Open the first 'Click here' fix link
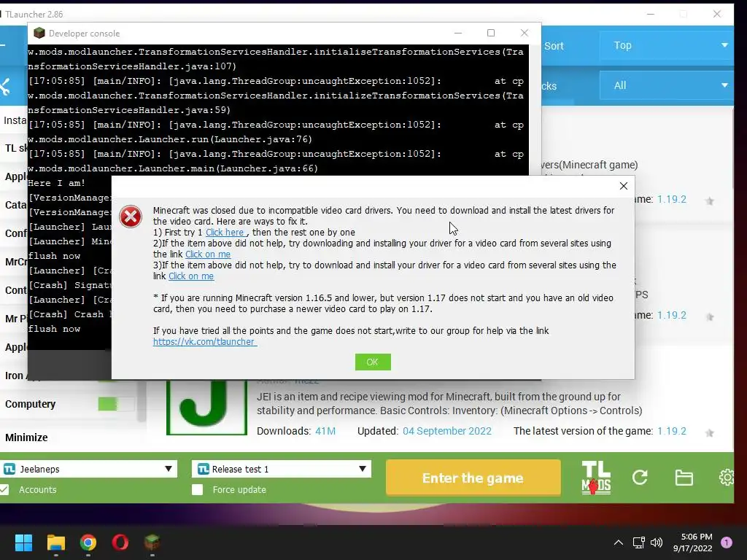This screenshot has height=560, width=747. [225, 233]
